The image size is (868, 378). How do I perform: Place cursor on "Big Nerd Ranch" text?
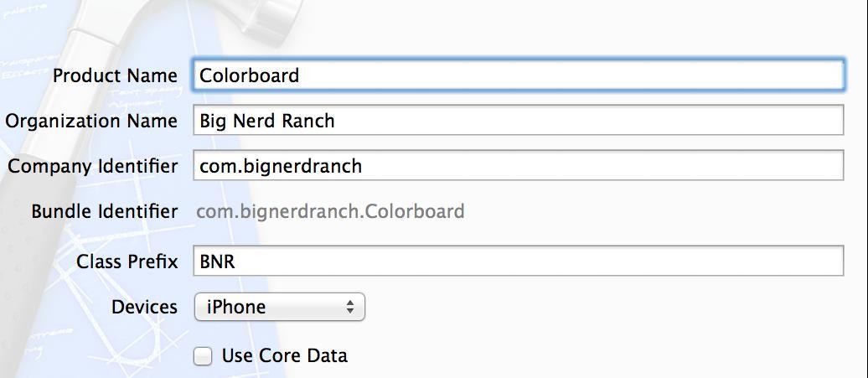tap(266, 121)
